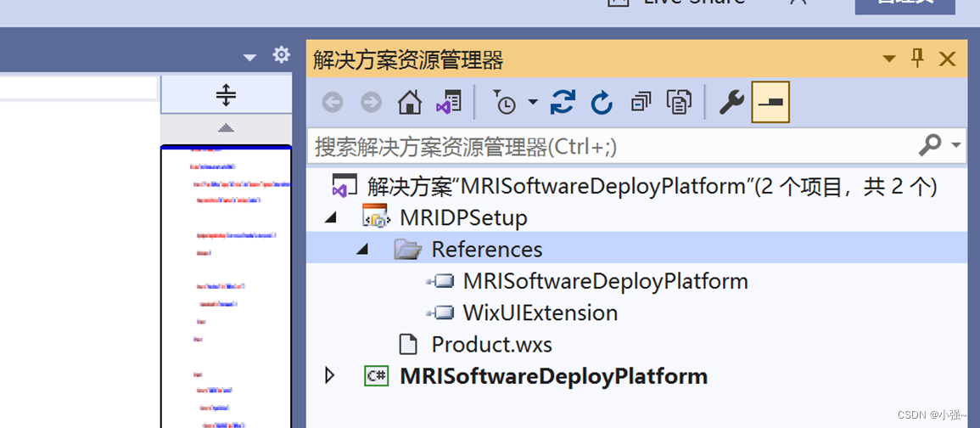The image size is (980, 428).
Task: Click the C# project icon
Action: coord(377,375)
